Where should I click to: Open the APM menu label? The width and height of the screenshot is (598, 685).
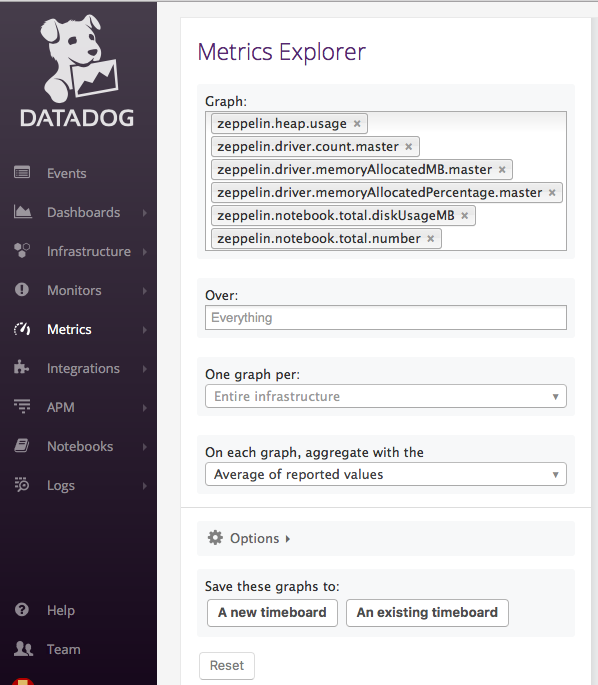pyautogui.click(x=61, y=407)
